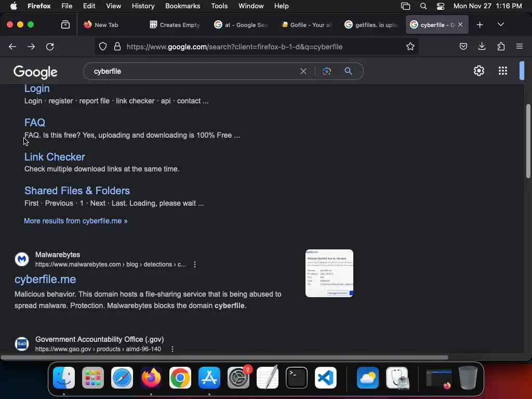Open Malwarebytes cyberfile.me result
This screenshot has height=399, width=532.
click(45, 279)
